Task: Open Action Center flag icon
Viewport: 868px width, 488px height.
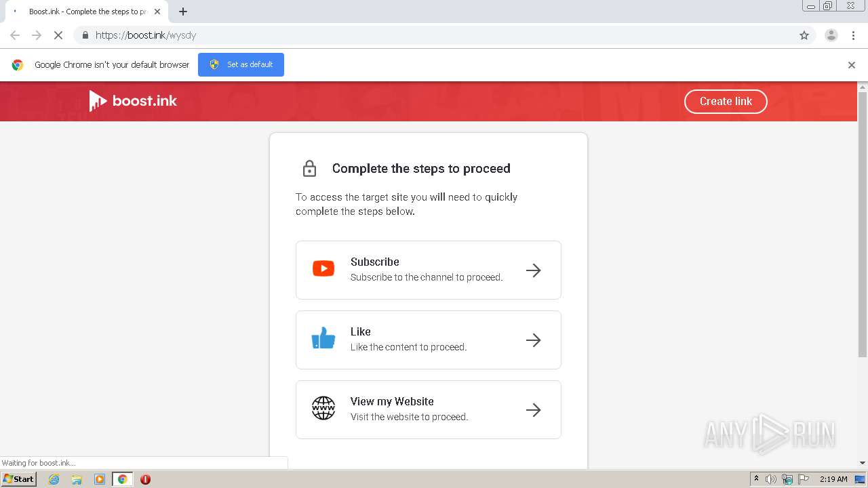Action: point(804,479)
